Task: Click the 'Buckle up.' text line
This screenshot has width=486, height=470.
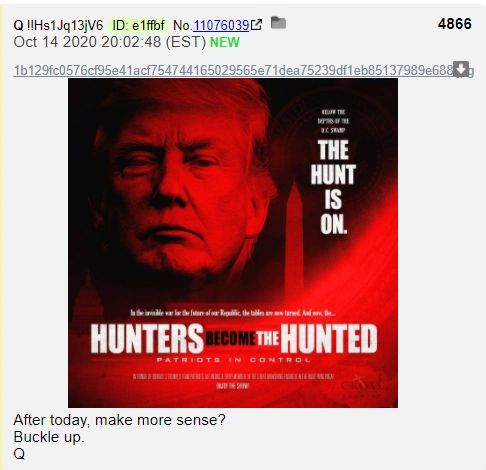Action: 49,437
